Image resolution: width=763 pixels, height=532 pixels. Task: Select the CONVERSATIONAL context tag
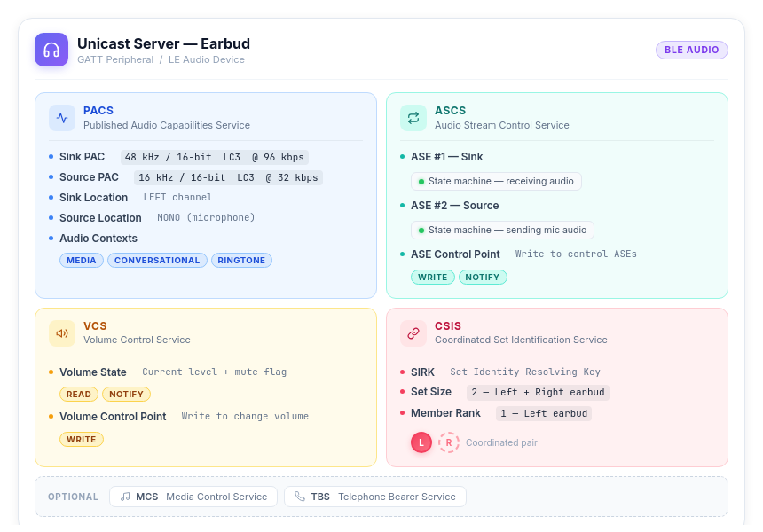tap(157, 261)
